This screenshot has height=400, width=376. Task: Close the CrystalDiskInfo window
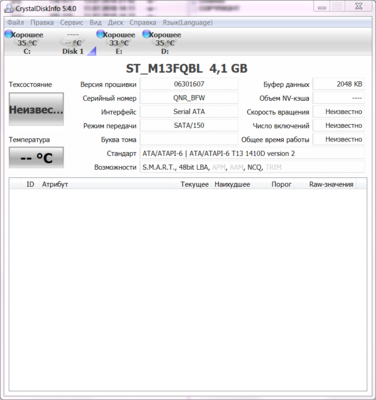pos(358,7)
